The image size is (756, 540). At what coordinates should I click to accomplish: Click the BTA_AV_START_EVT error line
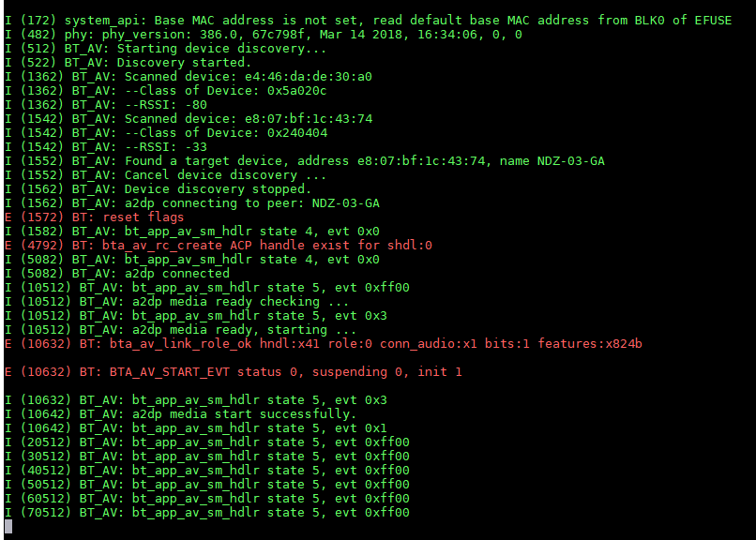[x=234, y=372]
